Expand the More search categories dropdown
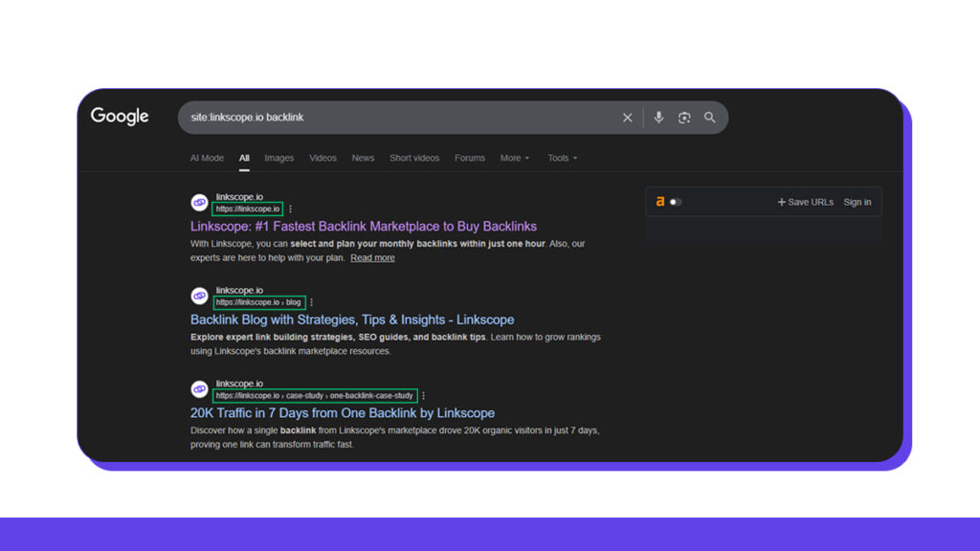Image resolution: width=980 pixels, height=551 pixels. (515, 158)
